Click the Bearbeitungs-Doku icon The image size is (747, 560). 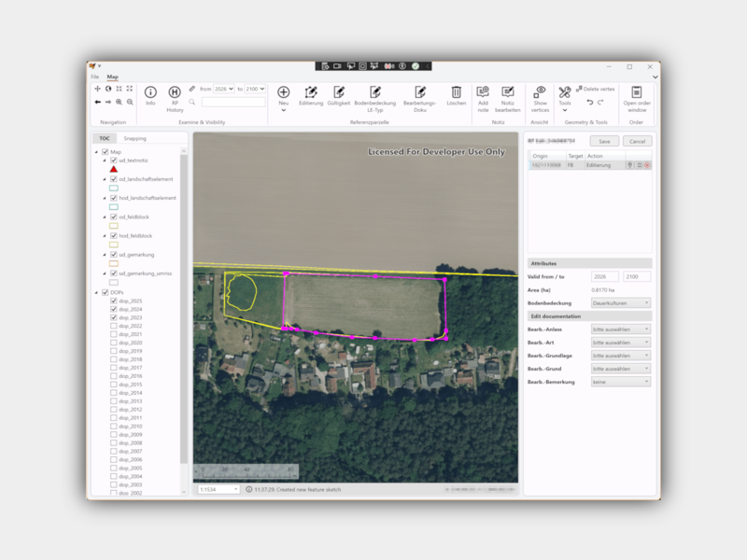pos(419,91)
